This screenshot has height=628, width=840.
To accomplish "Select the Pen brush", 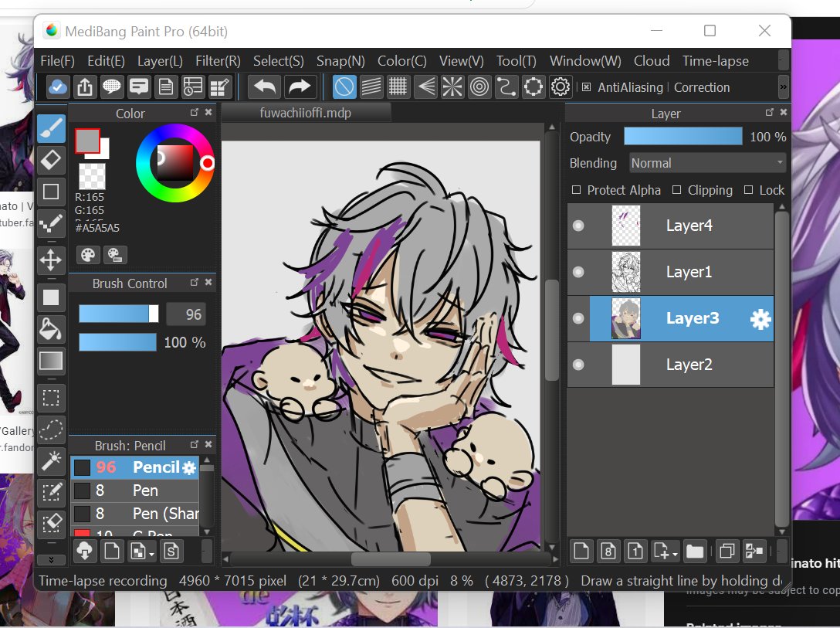I will tap(135, 491).
